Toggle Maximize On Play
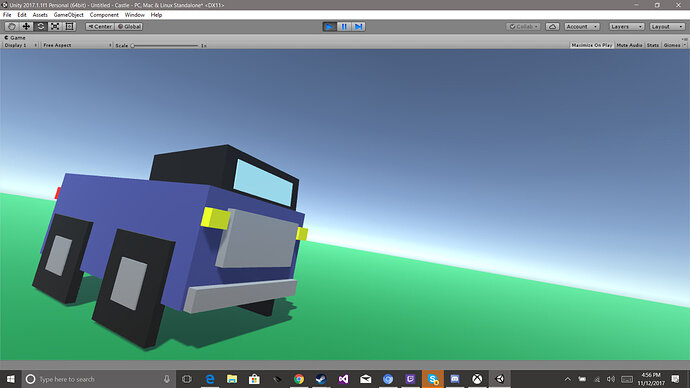The image size is (690, 388). pyautogui.click(x=591, y=45)
